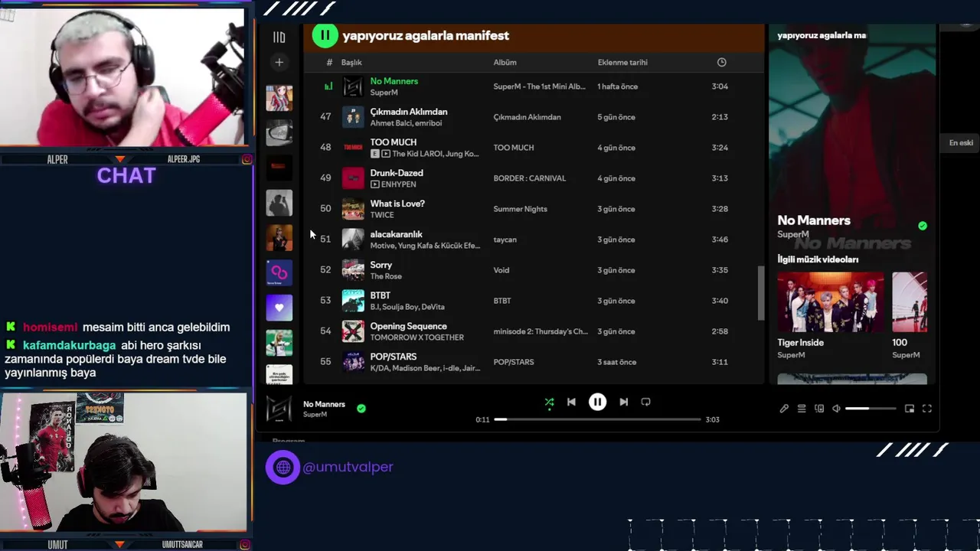Image resolution: width=980 pixels, height=551 pixels.
Task: Open BORDER : CARNIVAL album link
Action: click(530, 178)
